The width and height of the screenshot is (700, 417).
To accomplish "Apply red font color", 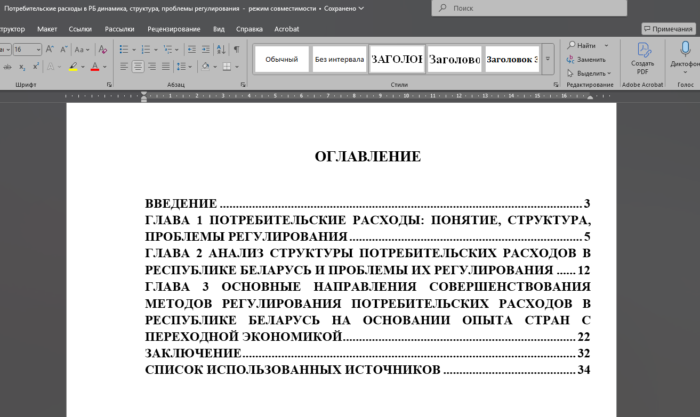I will point(95,67).
